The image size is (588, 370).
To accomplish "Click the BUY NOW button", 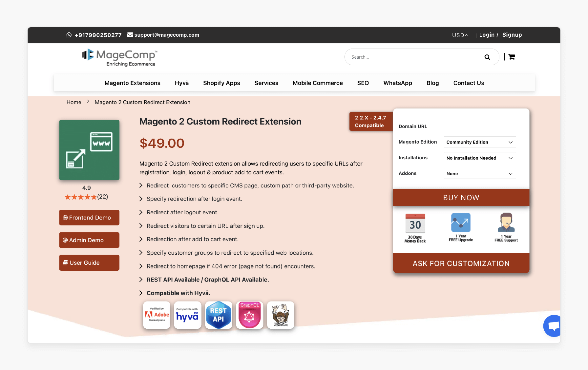I will point(461,198).
